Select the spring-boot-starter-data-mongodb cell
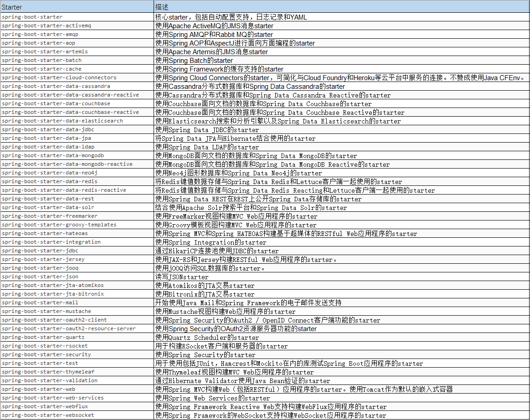The height and width of the screenshot is (420, 530). (x=77, y=155)
